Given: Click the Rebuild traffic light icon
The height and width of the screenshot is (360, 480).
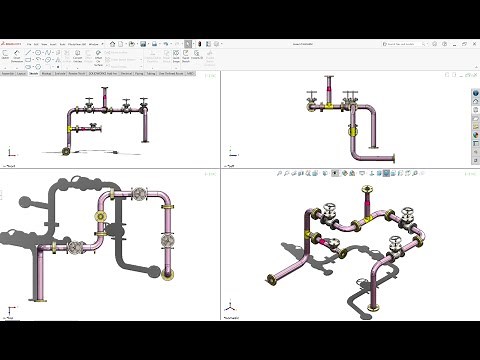Looking at the screenshot, I should pyautogui.click(x=200, y=44).
